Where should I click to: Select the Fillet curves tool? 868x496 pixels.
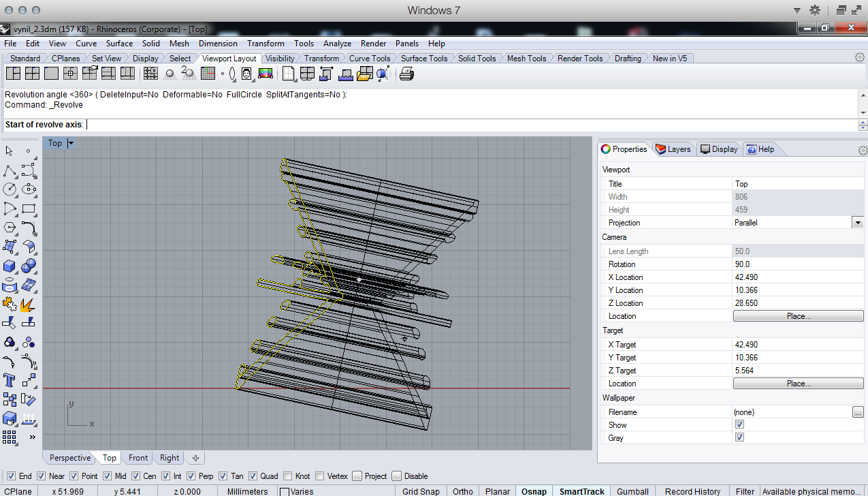pos(29,228)
